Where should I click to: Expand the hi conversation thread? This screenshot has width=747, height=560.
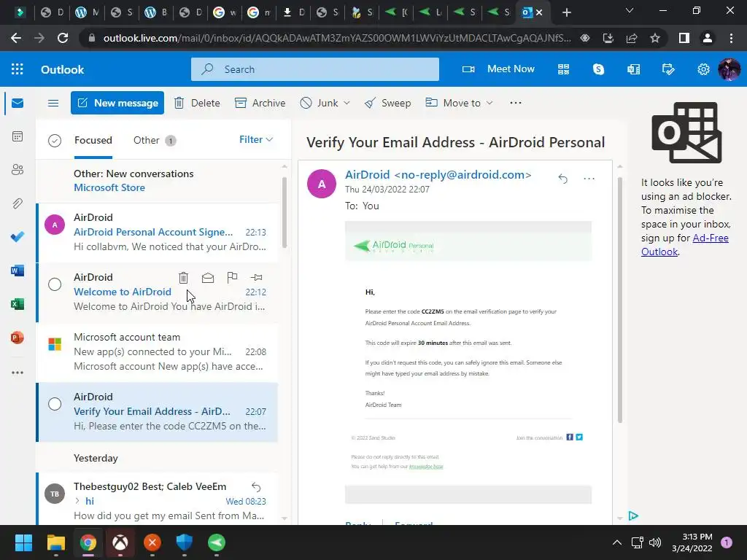tap(77, 501)
